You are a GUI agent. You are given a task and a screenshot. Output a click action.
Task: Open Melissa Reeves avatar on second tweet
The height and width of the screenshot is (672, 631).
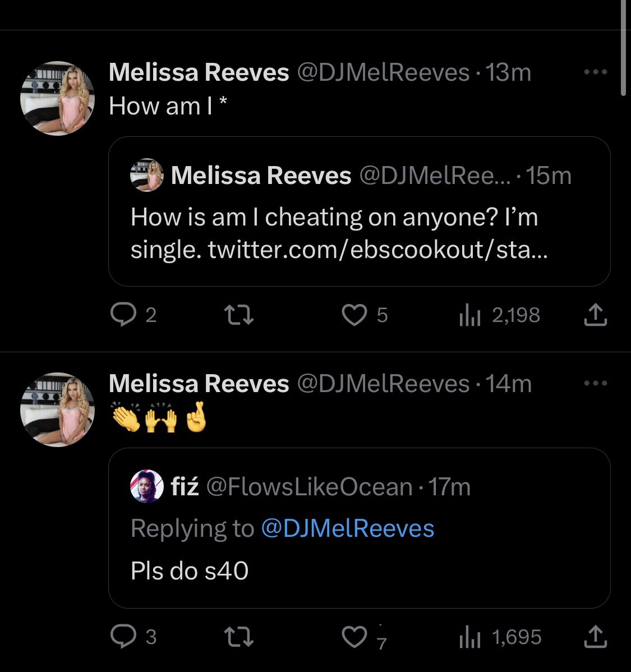(57, 409)
